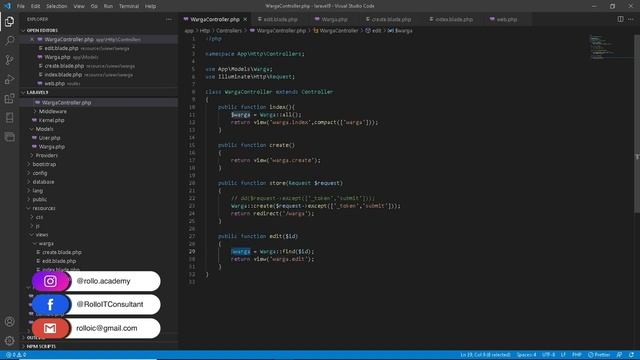Open the Terminal menu

(x=129, y=6)
